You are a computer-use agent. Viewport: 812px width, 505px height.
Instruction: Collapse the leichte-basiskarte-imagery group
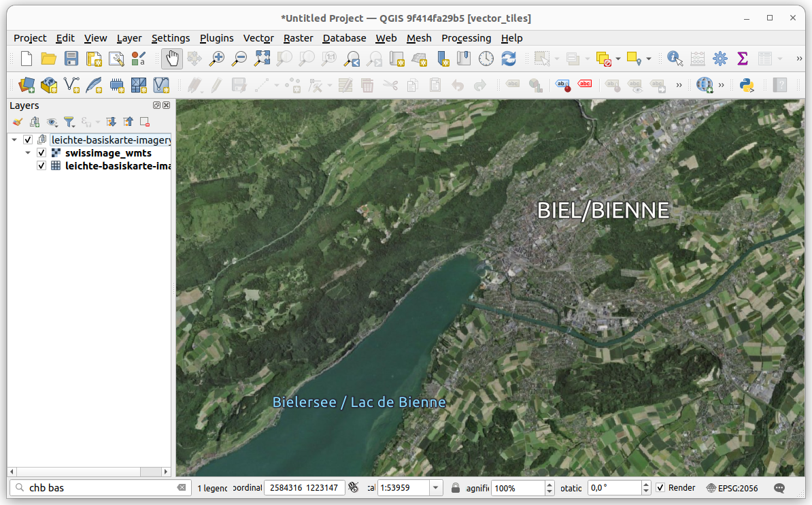pyautogui.click(x=14, y=140)
